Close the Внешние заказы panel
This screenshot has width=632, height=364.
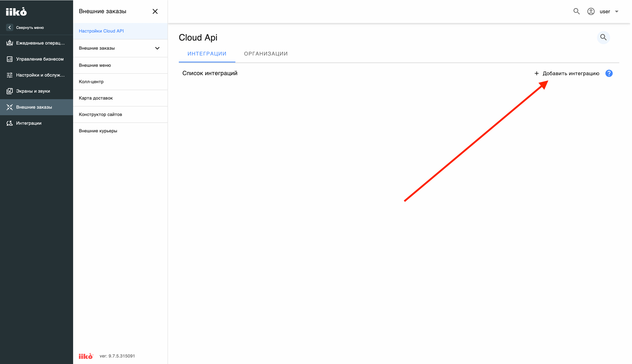click(x=155, y=11)
